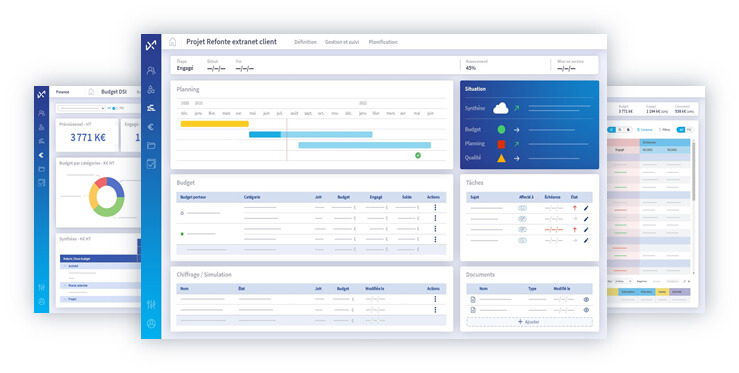Click the Comparer link in the right-hand window
The height and width of the screenshot is (373, 739).
click(645, 130)
